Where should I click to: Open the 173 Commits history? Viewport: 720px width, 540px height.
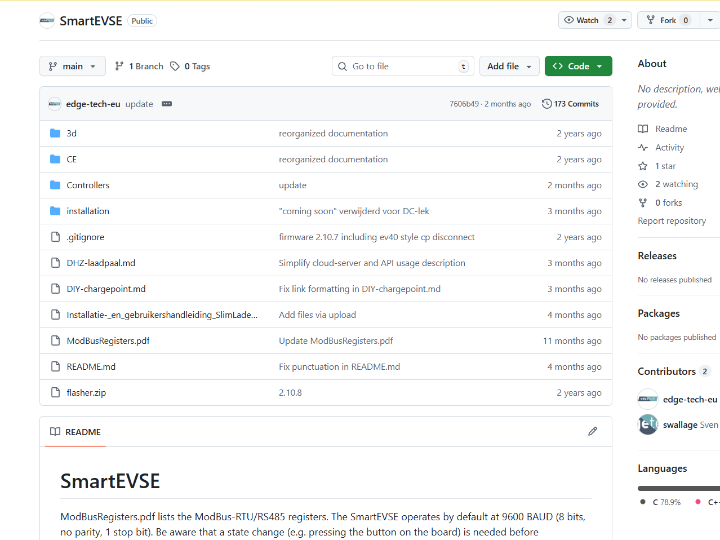click(570, 104)
